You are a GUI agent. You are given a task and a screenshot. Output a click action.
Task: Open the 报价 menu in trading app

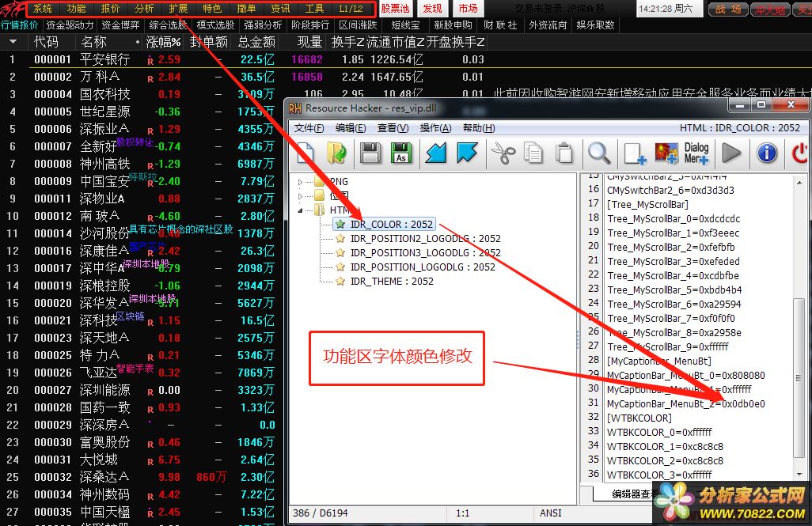click(110, 8)
